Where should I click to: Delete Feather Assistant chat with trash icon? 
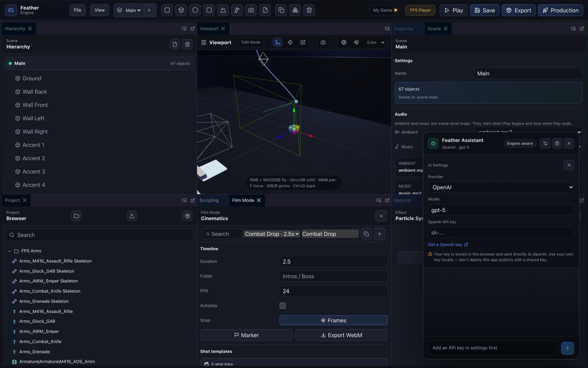coord(557,143)
